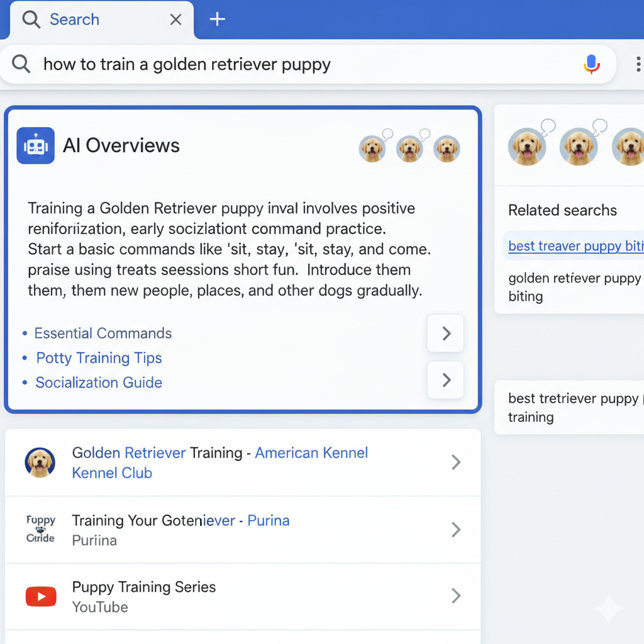Click the AI Overviews heading
The width and height of the screenshot is (644, 644).
[x=121, y=145]
